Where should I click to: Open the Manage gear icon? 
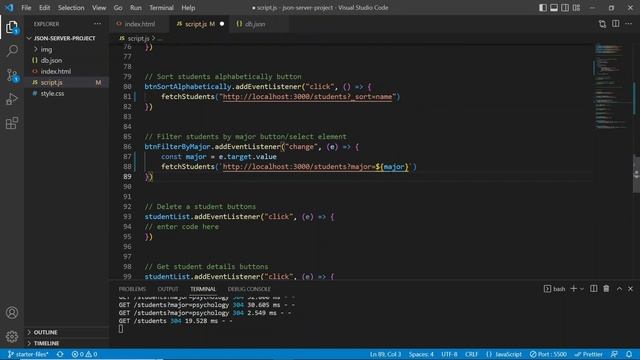(12, 336)
